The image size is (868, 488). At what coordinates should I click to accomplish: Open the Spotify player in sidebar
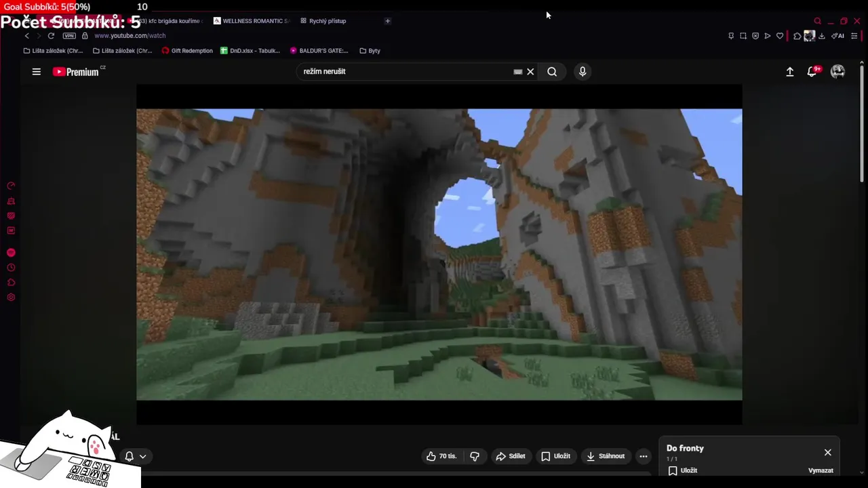11,253
